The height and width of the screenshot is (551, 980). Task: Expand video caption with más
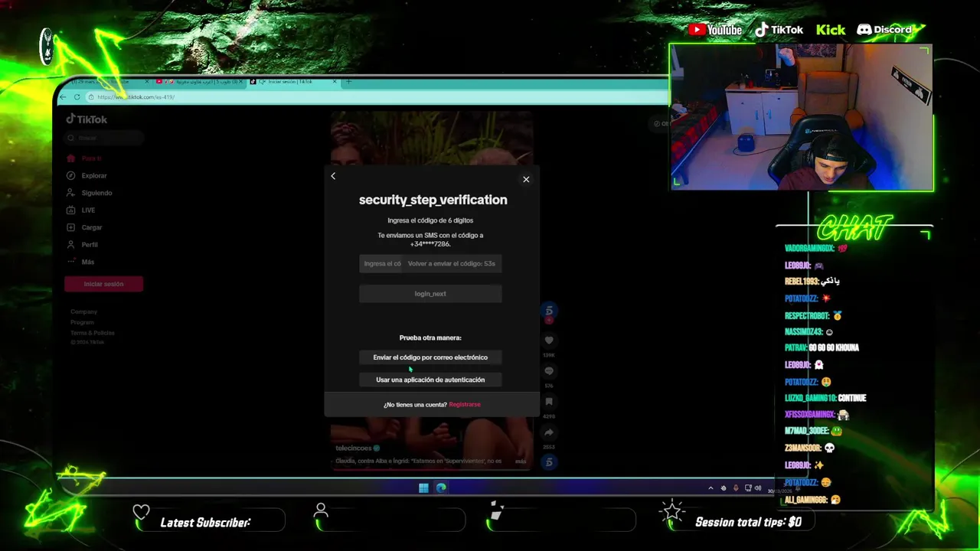tap(521, 461)
